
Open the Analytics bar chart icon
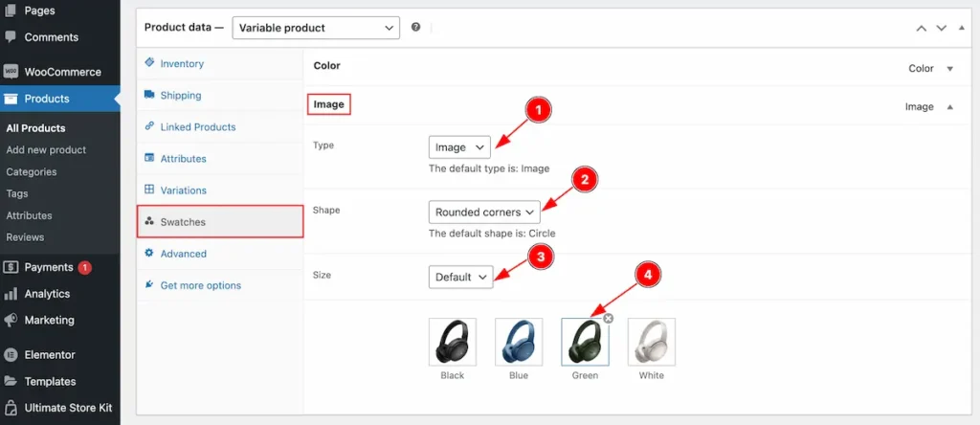point(11,294)
